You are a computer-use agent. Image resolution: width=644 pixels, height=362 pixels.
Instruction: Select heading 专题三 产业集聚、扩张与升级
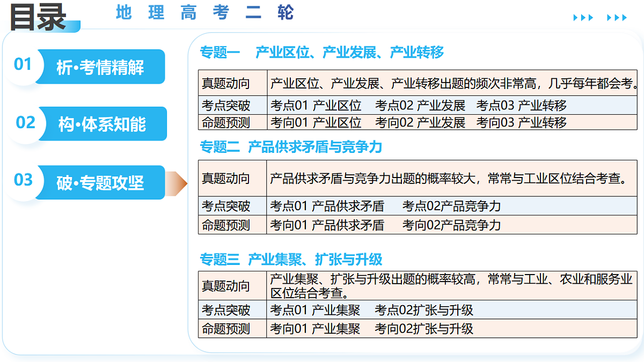[x=291, y=260]
